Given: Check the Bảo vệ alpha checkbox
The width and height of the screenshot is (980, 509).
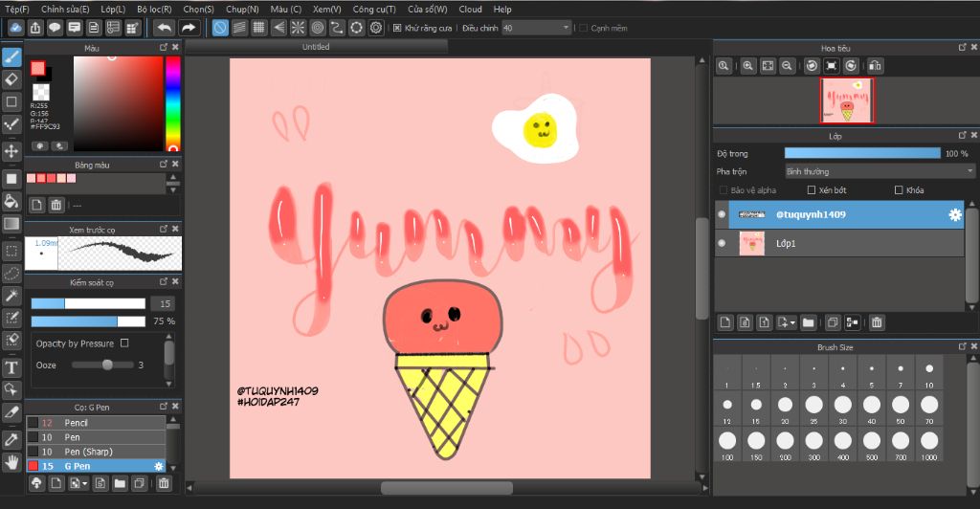Looking at the screenshot, I should pos(724,189).
